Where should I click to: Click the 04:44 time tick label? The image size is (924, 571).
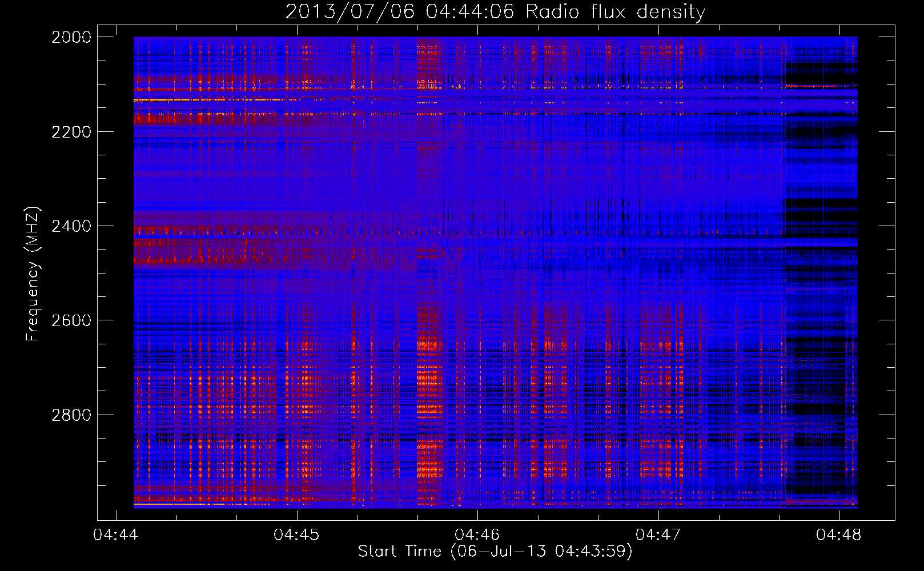[x=116, y=534]
